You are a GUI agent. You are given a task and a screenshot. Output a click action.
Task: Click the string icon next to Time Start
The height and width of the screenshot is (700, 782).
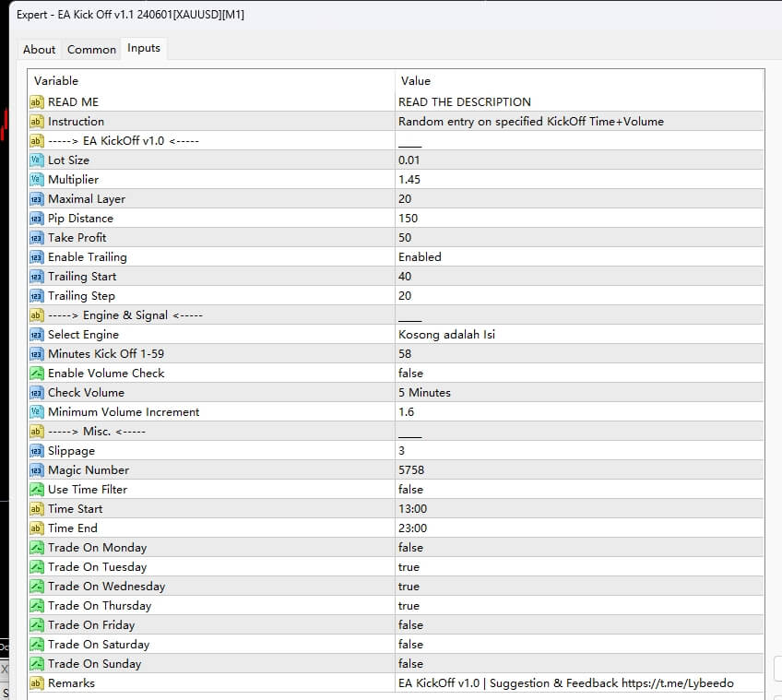tap(37, 509)
